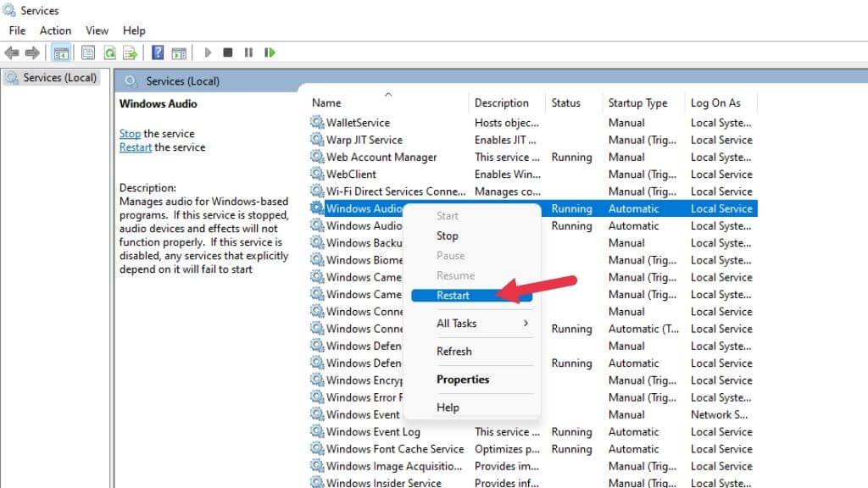The width and height of the screenshot is (868, 488).
Task: Select the highlighted Windows Audio service
Action: tap(363, 208)
